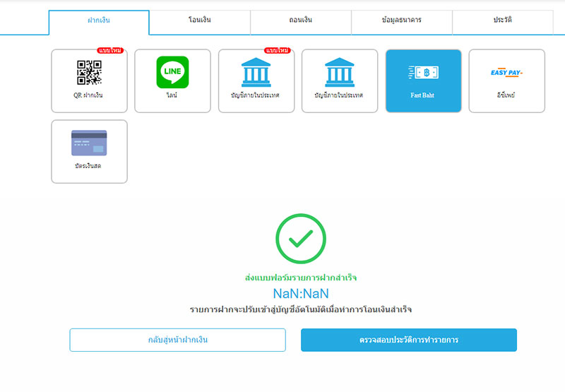Click the highlighted Fast Baht option
This screenshot has width=565, height=392.
[x=423, y=81]
